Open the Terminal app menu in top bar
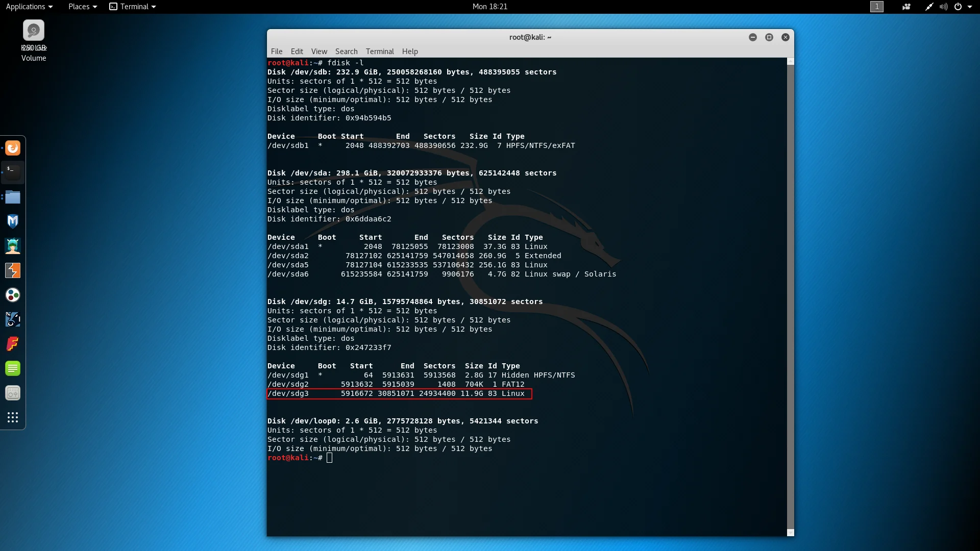This screenshot has width=980, height=551. (133, 7)
